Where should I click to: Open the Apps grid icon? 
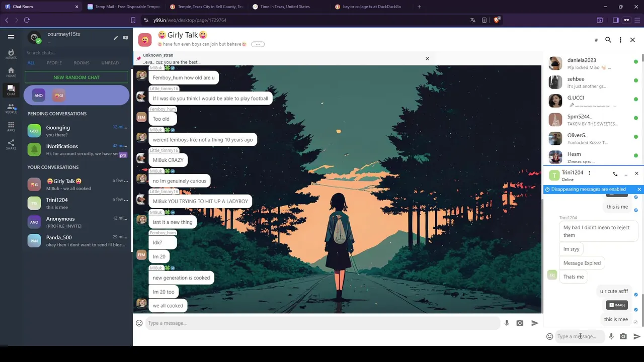(x=11, y=126)
